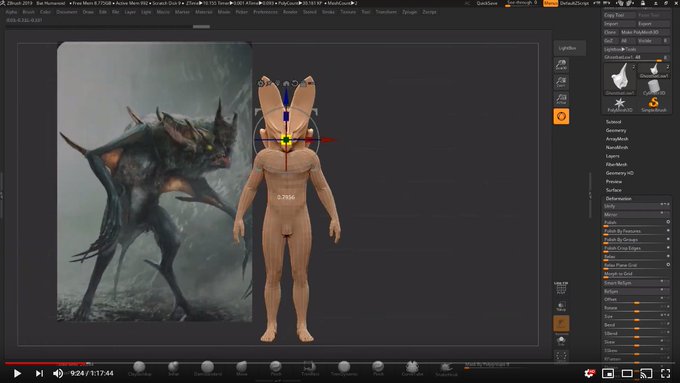Adjust the See-through slider at top
The image size is (680, 383).
(522, 3)
